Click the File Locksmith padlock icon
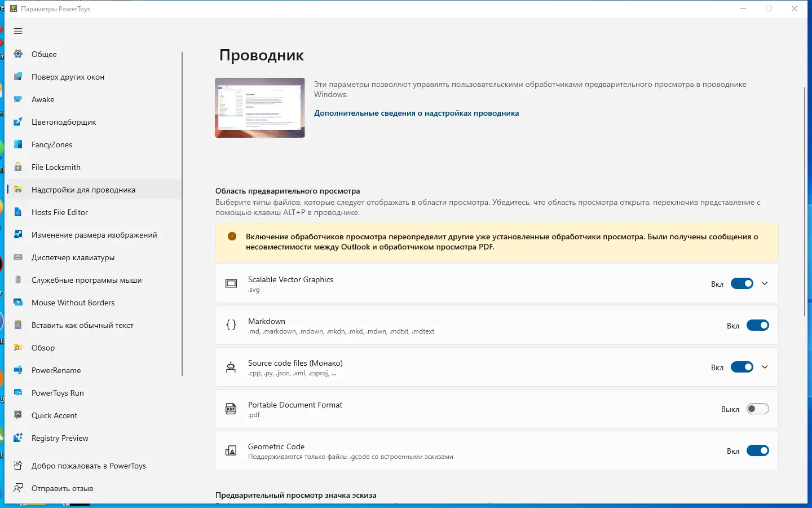The height and width of the screenshot is (508, 812). tap(18, 167)
